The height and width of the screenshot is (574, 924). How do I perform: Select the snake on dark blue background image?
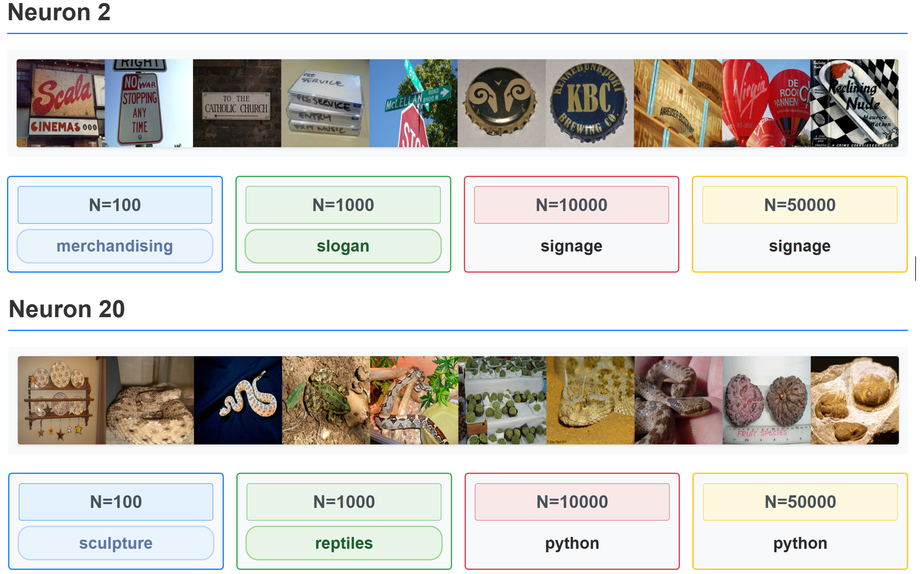238,400
